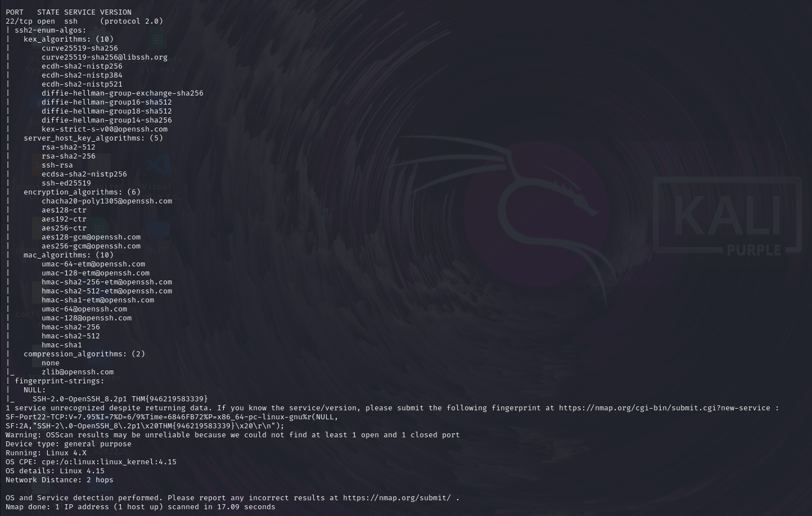Click 'diffie-hellman-group14-sha256' entry
Image resolution: width=812 pixels, height=516 pixels.
(107, 120)
